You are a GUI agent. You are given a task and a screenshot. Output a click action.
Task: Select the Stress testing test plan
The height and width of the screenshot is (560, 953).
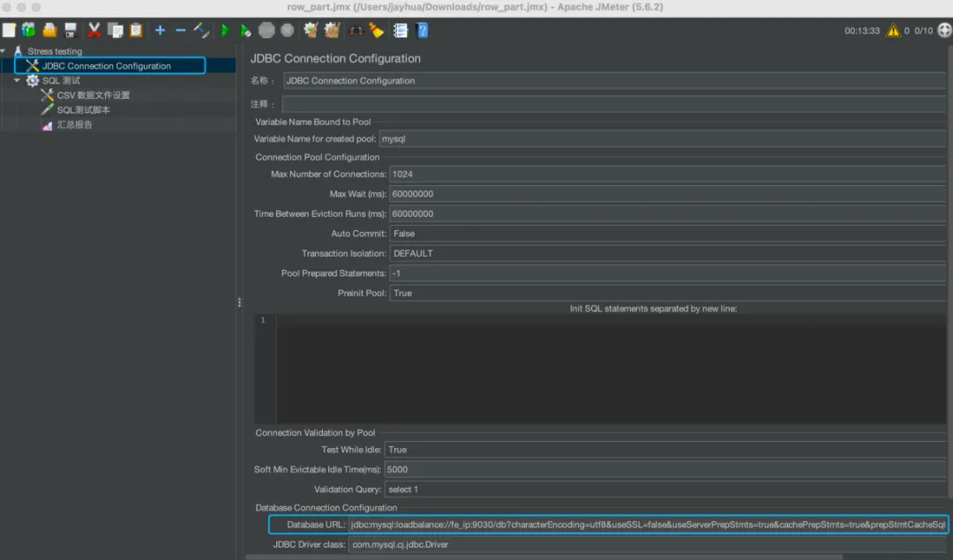pos(55,51)
